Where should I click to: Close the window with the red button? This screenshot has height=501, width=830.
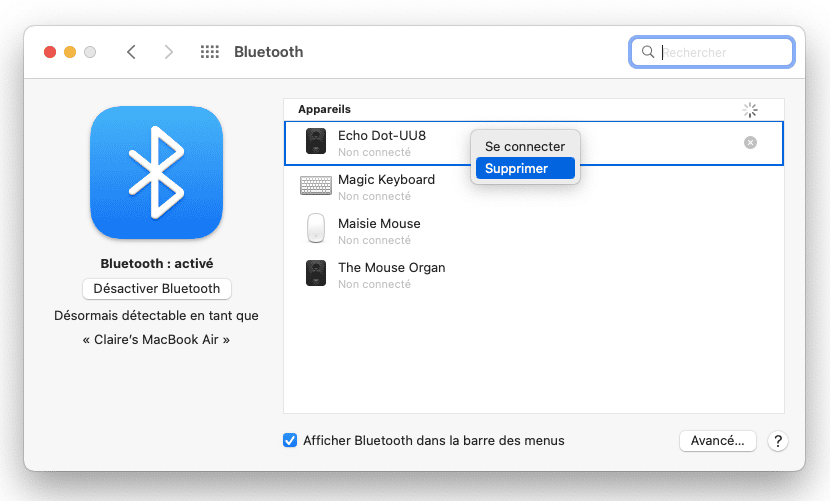[50, 52]
